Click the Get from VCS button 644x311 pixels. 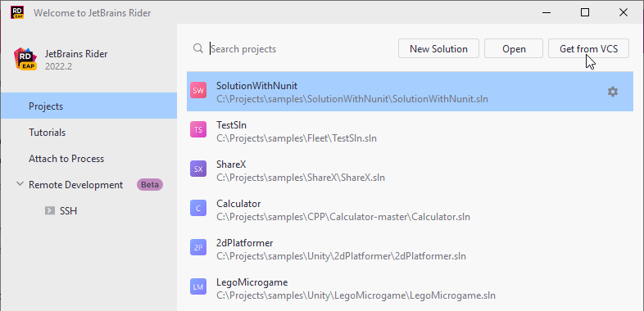(x=588, y=49)
